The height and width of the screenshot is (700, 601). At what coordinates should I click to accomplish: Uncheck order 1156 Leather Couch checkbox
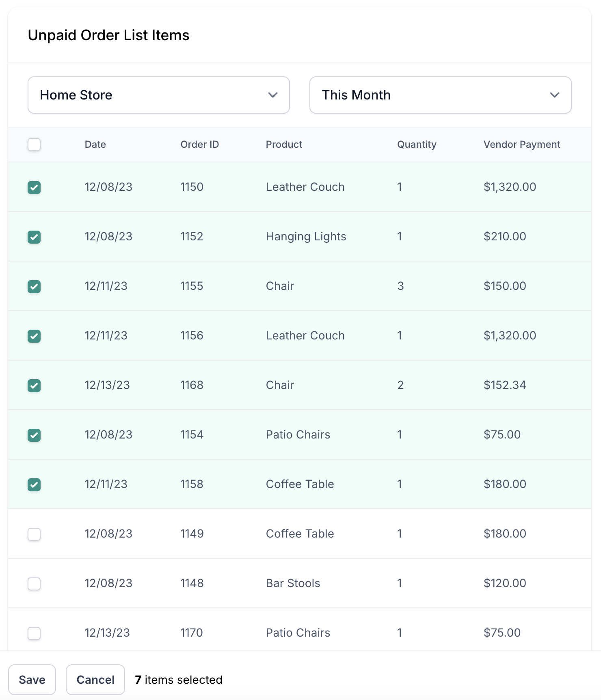click(x=34, y=336)
